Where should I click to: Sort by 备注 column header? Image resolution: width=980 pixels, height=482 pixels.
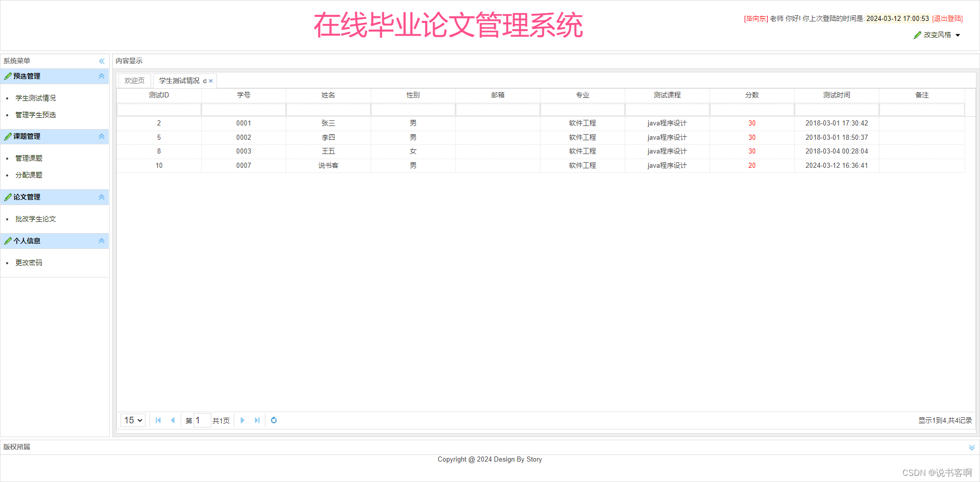click(922, 95)
